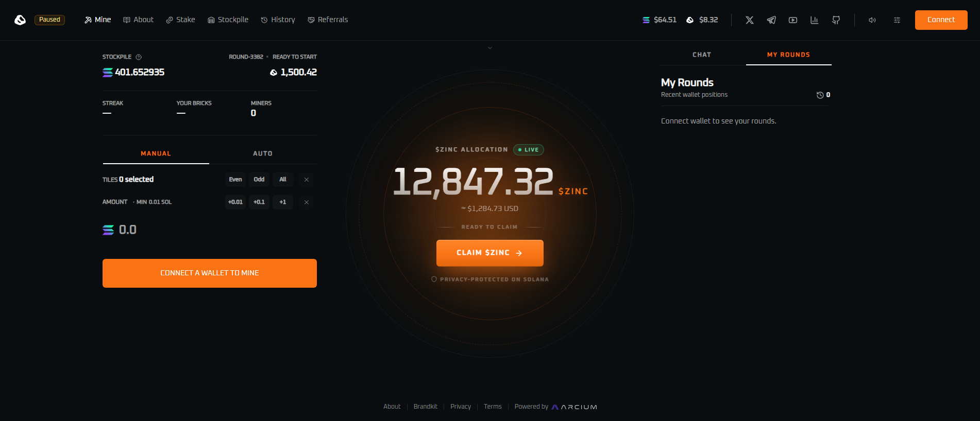Collapse the panel using the top chevron

point(490,48)
